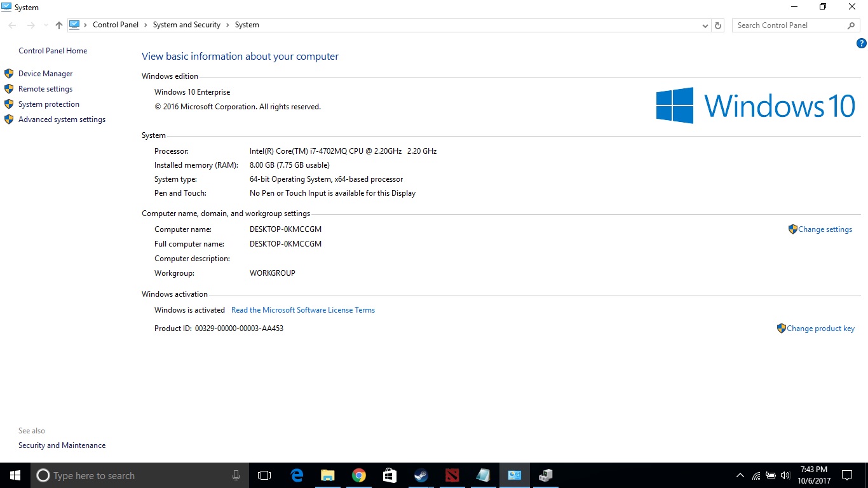This screenshot has width=868, height=488.
Task: Read the Microsoft Software License Terms
Action: coord(303,310)
